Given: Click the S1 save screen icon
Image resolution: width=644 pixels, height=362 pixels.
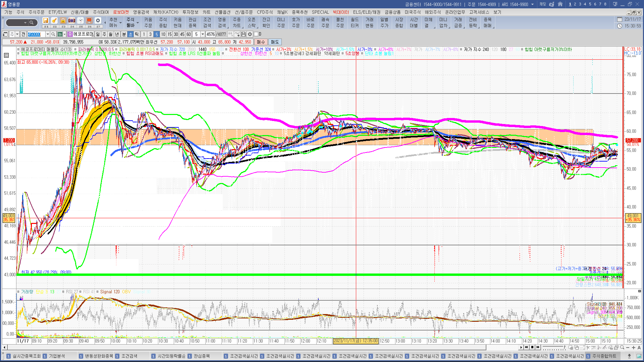Looking at the screenshot, I should pyautogui.click(x=46, y=21).
